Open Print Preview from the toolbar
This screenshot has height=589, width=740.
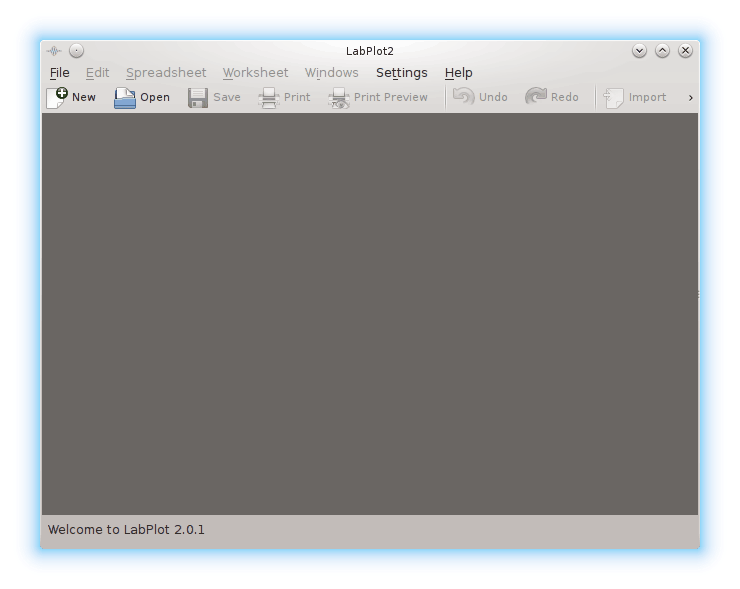click(339, 97)
